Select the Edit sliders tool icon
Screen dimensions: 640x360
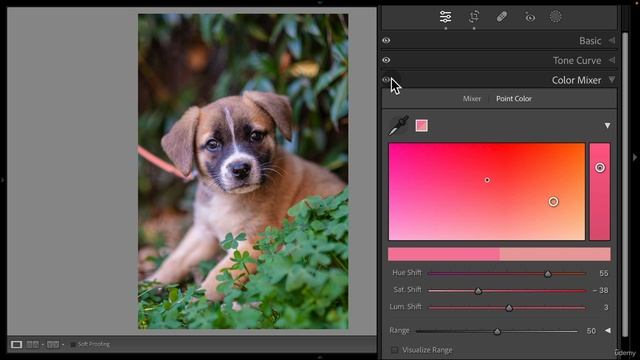click(x=445, y=17)
